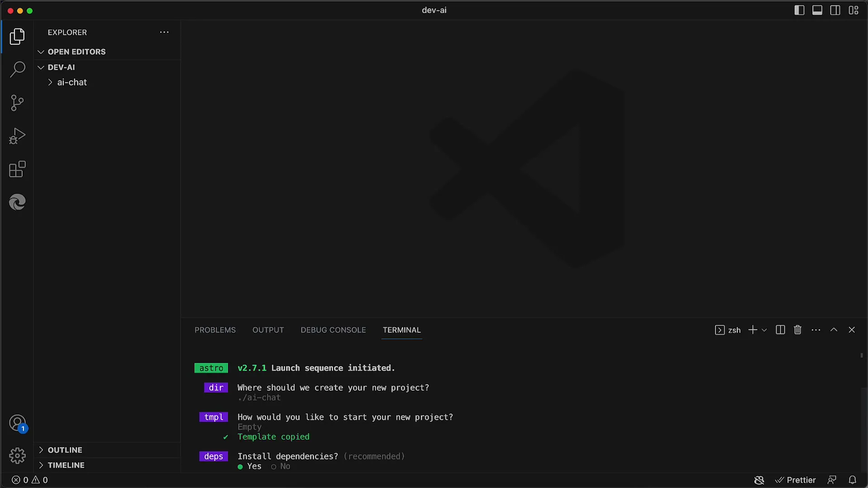Image resolution: width=868 pixels, height=488 pixels.
Task: Open the Explorer view in the activity bar
Action: [x=17, y=37]
